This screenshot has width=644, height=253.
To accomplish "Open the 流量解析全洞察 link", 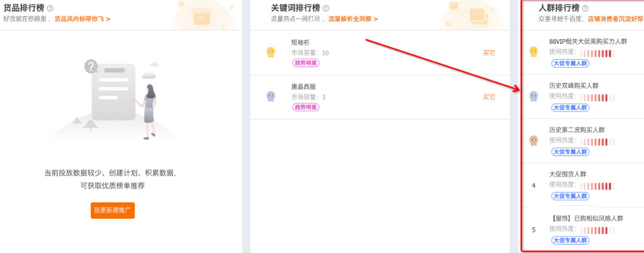I will [x=353, y=20].
